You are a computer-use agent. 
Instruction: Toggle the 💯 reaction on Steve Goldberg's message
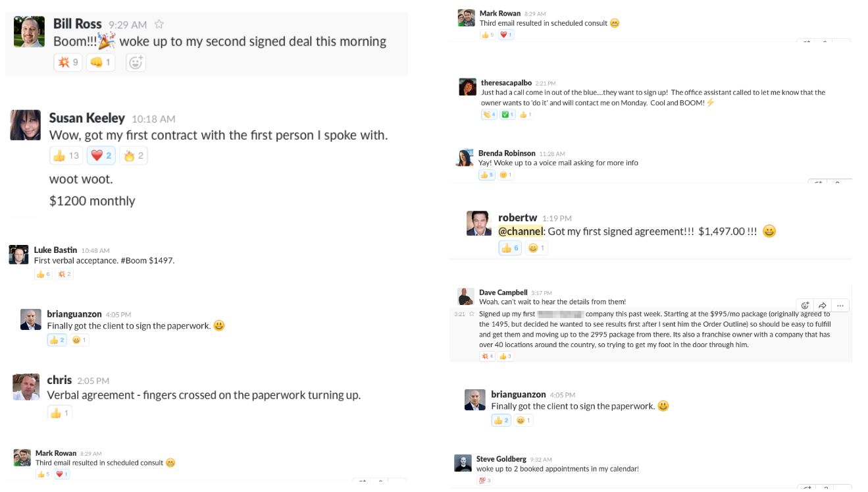(484, 481)
